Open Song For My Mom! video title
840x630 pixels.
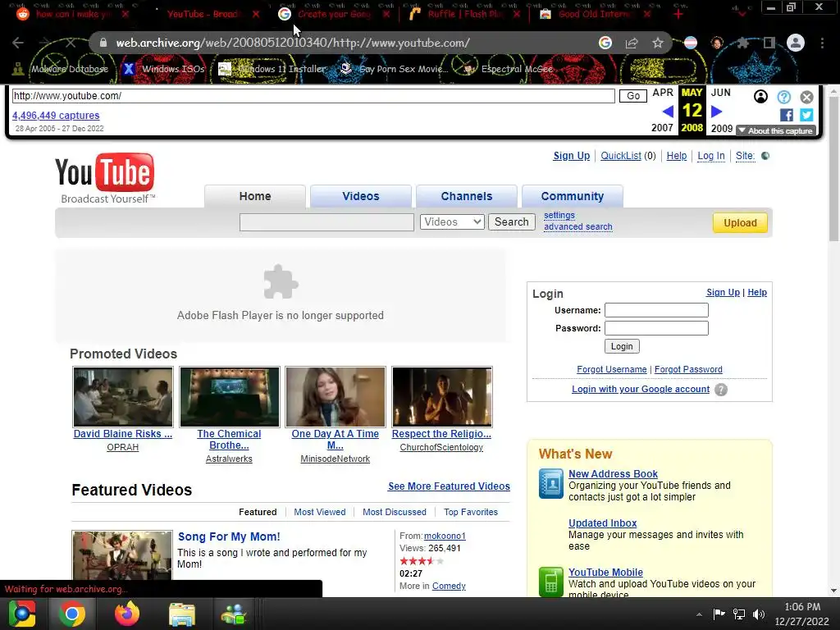click(x=229, y=536)
